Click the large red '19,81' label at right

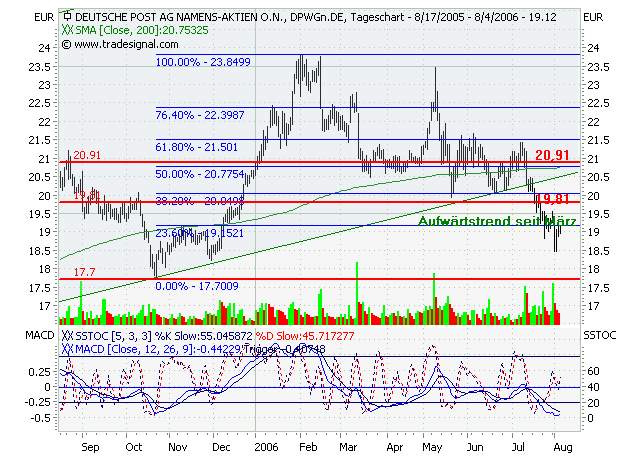(x=552, y=199)
